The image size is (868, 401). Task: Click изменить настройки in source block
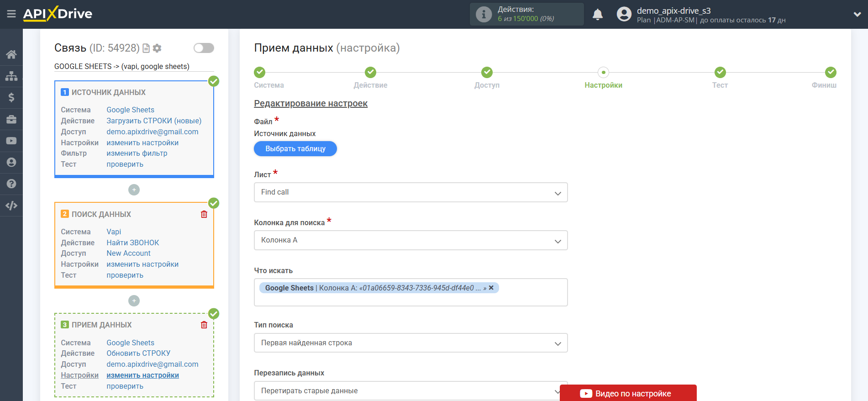coord(142,142)
